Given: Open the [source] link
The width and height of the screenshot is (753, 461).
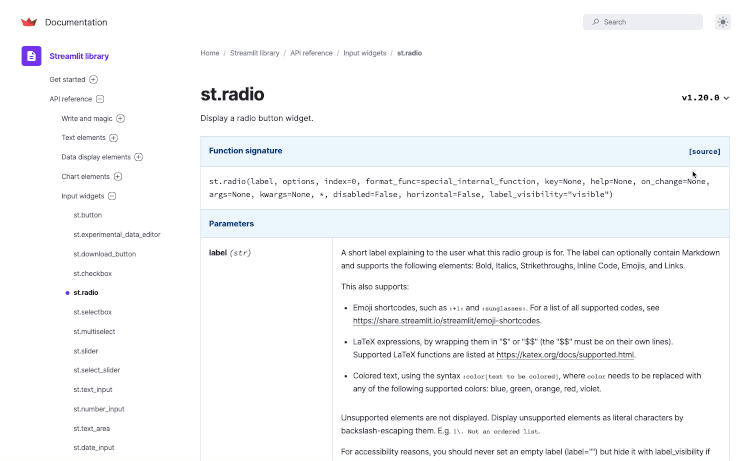Looking at the screenshot, I should (x=704, y=152).
